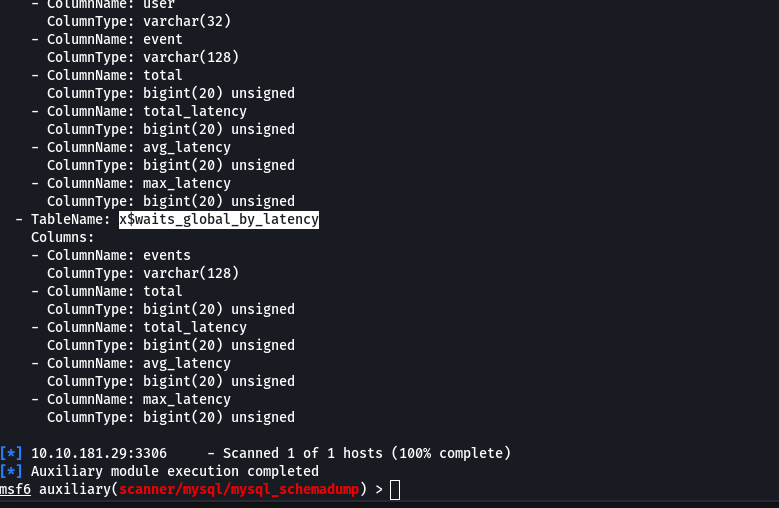Click 'Scanned 1 of 1 hosts' status text

click(x=304, y=453)
